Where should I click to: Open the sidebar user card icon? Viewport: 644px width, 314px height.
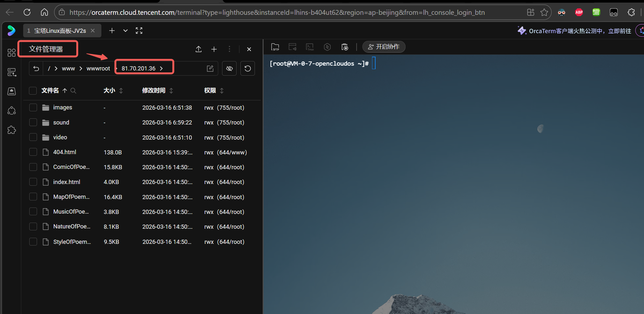tap(12, 91)
